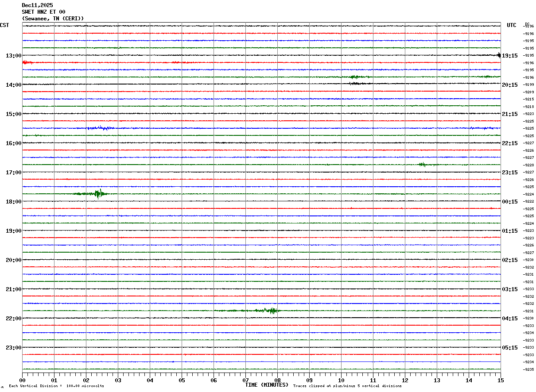The image size is (536, 392).
Task: Select the black spike ending the 13:00 trace
Action: (499, 55)
